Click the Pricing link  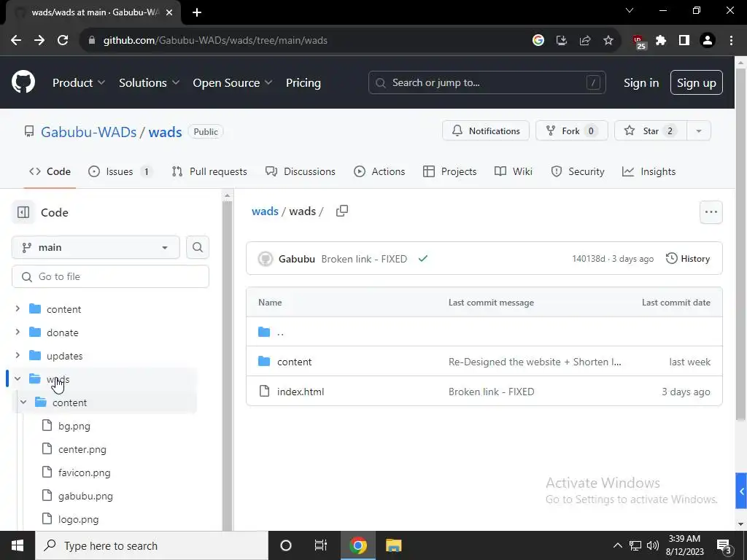303,83
